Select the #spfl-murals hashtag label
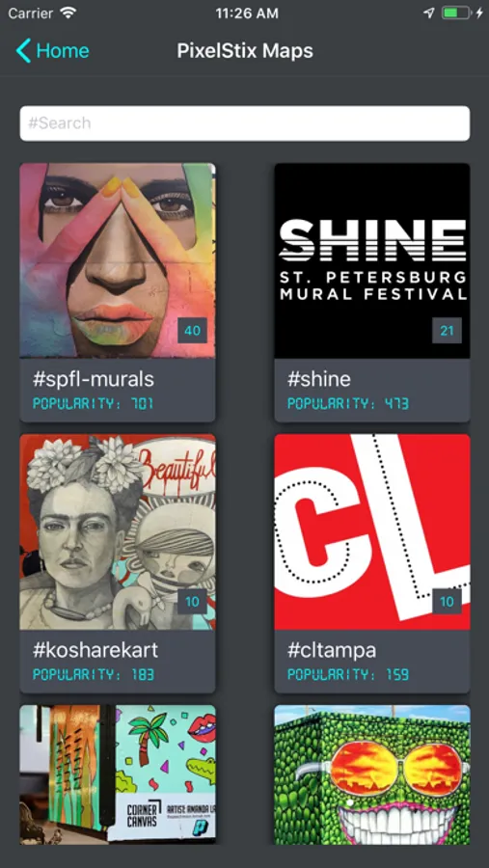489x868 pixels. [x=93, y=379]
